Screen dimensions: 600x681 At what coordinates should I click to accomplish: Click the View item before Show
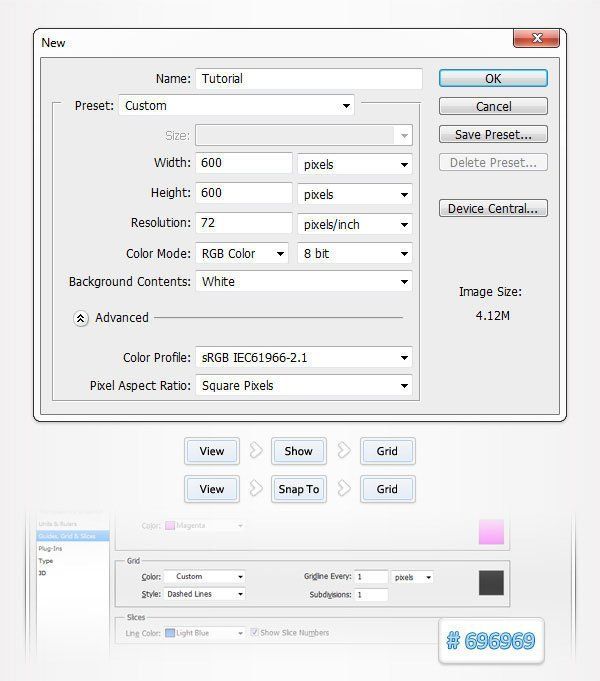pos(212,451)
